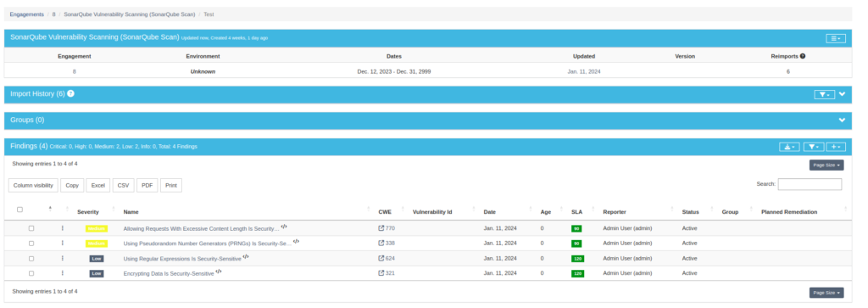Open SonarQube Vulnerability Scanning breadcrumb link

tap(129, 14)
